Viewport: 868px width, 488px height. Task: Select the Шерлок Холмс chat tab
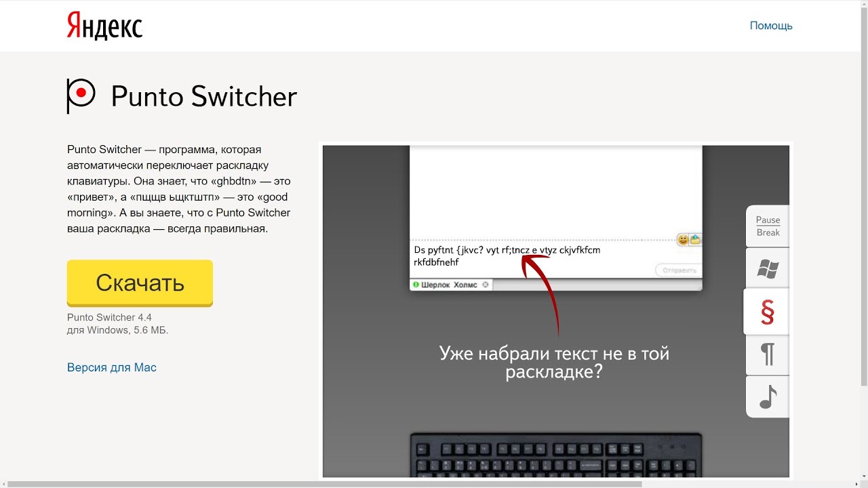pyautogui.click(x=451, y=285)
